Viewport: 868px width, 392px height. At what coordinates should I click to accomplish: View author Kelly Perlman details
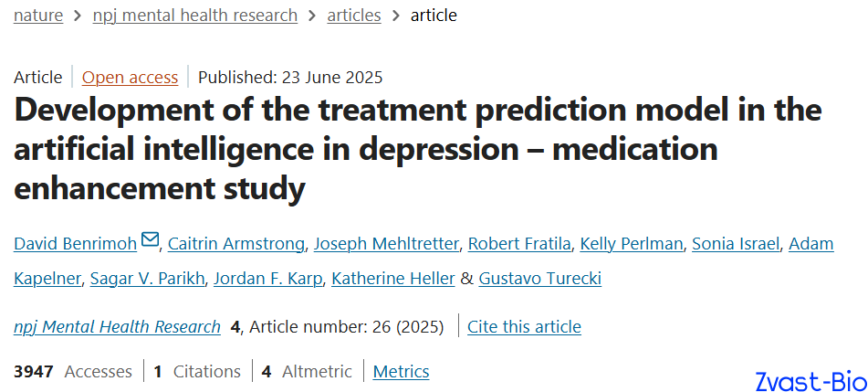[631, 243]
